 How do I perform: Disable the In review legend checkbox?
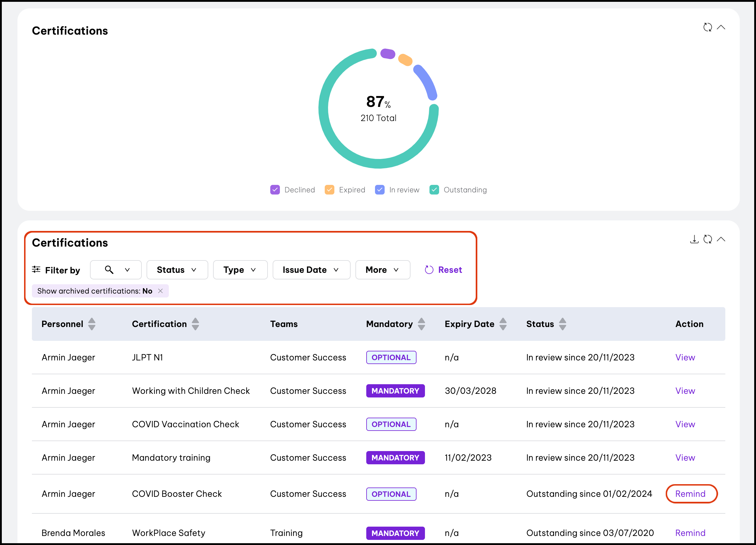(x=380, y=190)
